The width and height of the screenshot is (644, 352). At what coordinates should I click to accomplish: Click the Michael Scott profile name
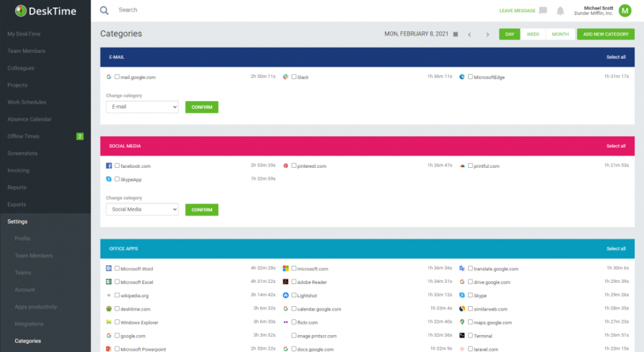click(599, 8)
